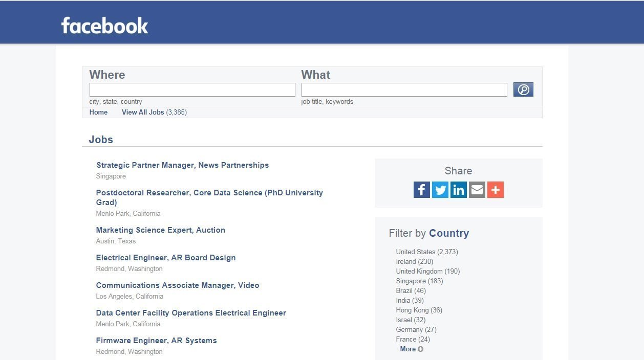
Task: Filter jobs by Germany
Action: tap(416, 329)
